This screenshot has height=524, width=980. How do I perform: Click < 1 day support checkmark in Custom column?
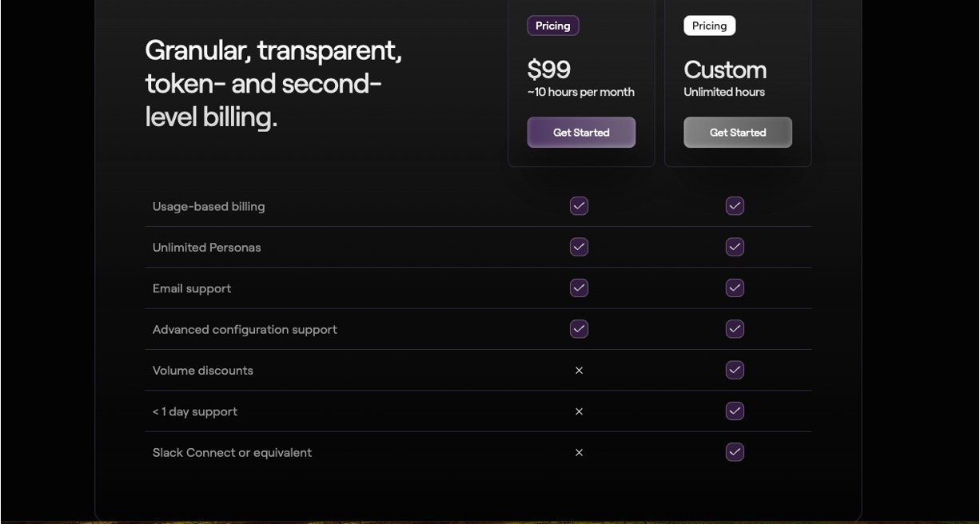735,411
